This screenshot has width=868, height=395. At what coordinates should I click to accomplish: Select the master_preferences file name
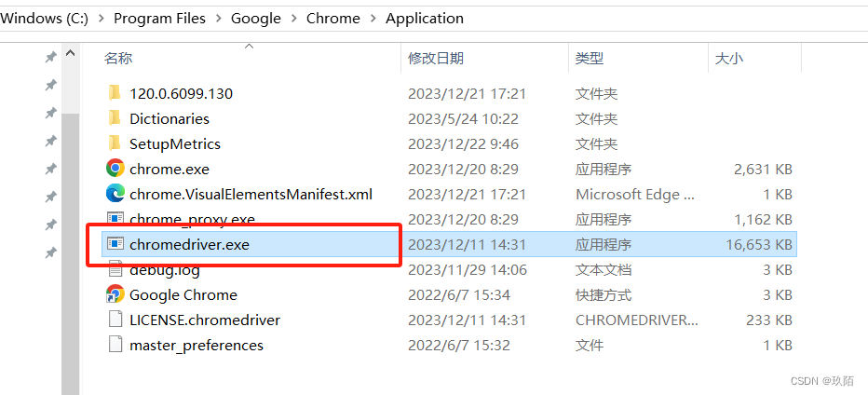197,346
